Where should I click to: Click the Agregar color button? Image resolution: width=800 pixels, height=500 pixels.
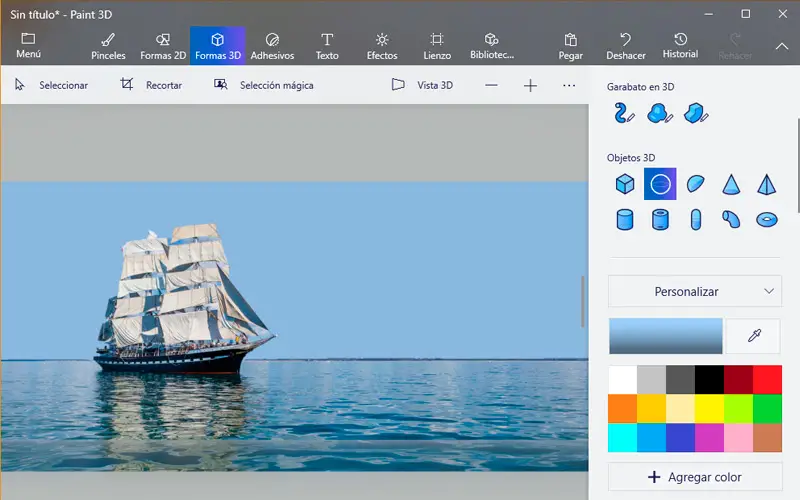pos(695,477)
